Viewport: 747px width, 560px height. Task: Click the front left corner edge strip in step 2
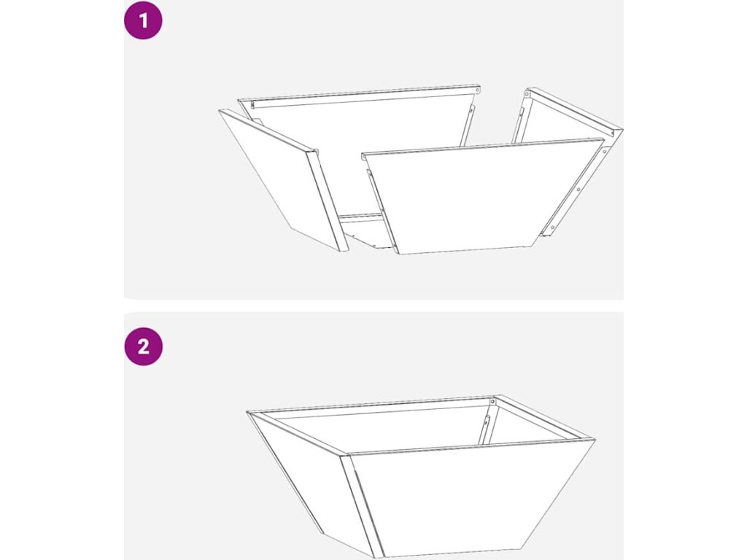[362, 506]
